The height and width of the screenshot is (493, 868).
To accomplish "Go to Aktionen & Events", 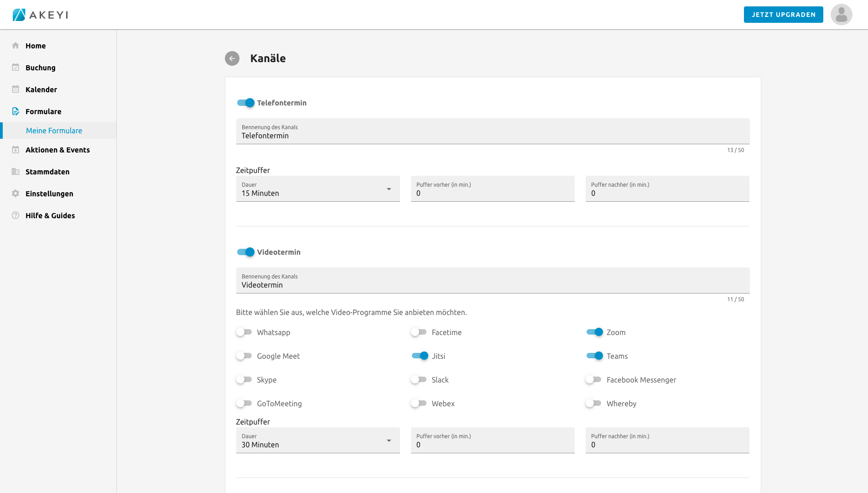I will pyautogui.click(x=57, y=150).
